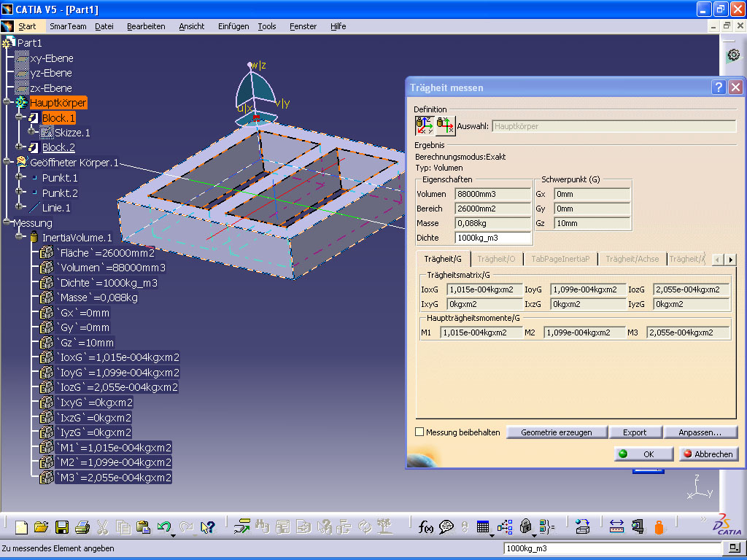Print using the printer icon
This screenshot has width=747, height=560.
pyautogui.click(x=82, y=526)
